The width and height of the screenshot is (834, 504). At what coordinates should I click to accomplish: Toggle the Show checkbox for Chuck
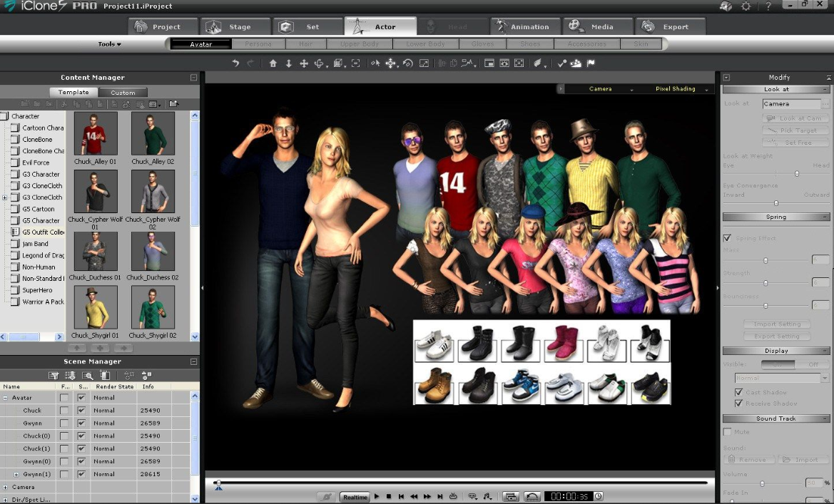[81, 411]
